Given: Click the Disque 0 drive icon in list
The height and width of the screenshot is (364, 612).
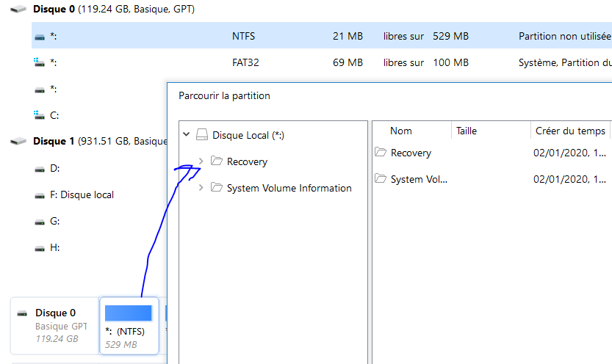Looking at the screenshot, I should tap(18, 10).
